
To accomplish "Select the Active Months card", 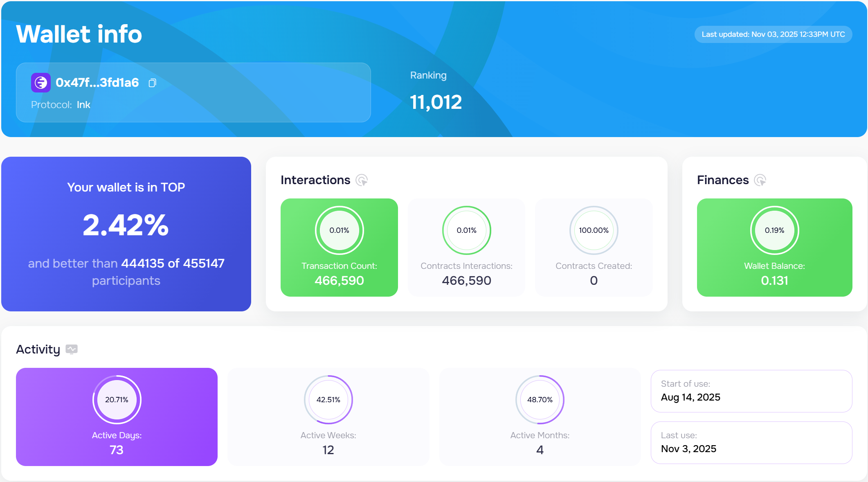I will point(540,443).
